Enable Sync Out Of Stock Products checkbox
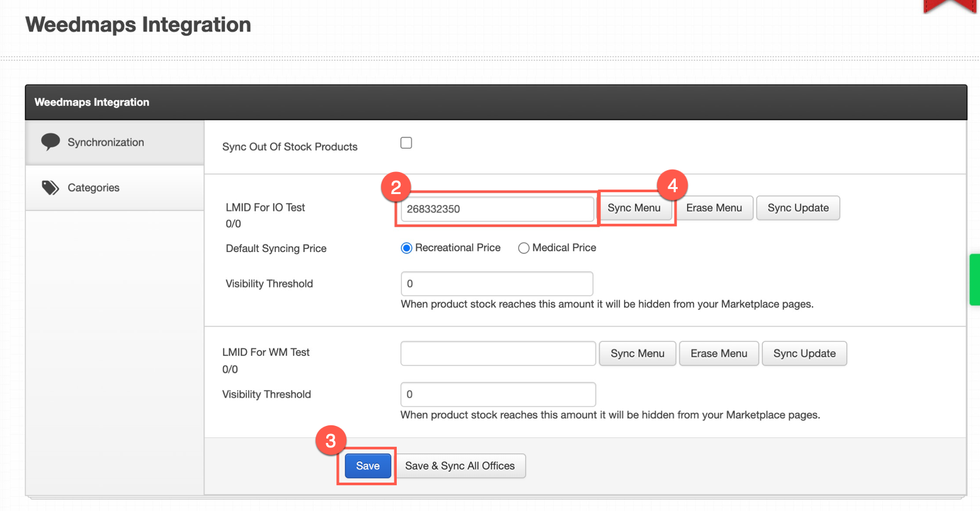Screen dimensions: 980x511 (x=406, y=143)
